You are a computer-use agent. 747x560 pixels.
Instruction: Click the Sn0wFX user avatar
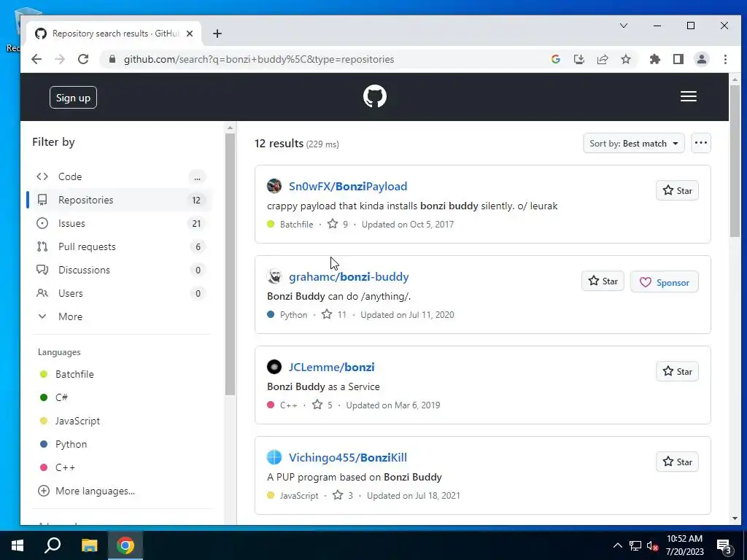click(x=274, y=186)
